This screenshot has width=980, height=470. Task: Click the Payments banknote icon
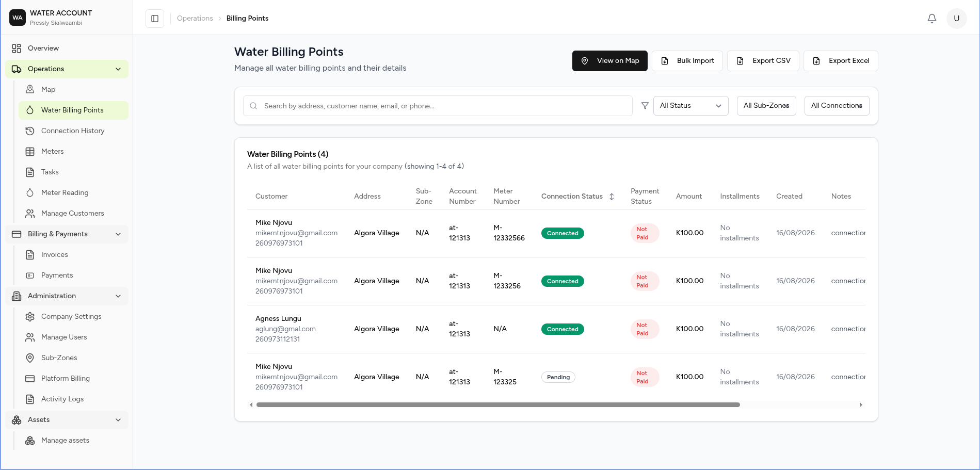click(x=30, y=275)
